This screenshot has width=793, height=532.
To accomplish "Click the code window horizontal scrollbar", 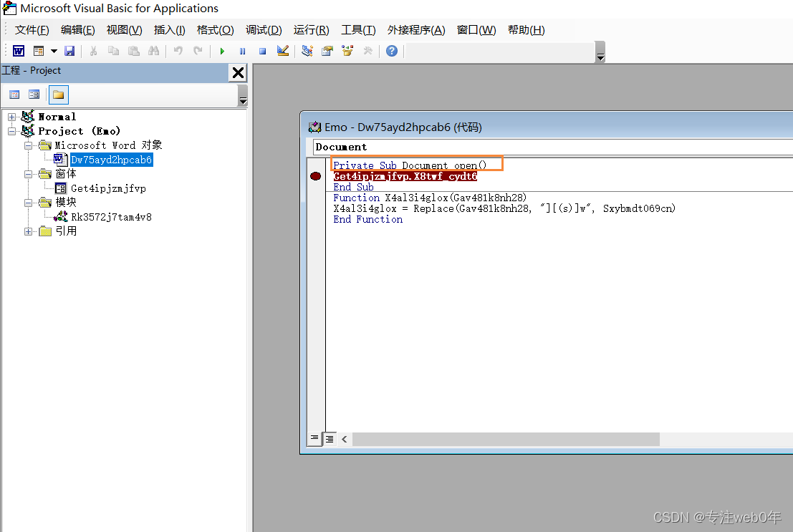I will click(x=506, y=439).
